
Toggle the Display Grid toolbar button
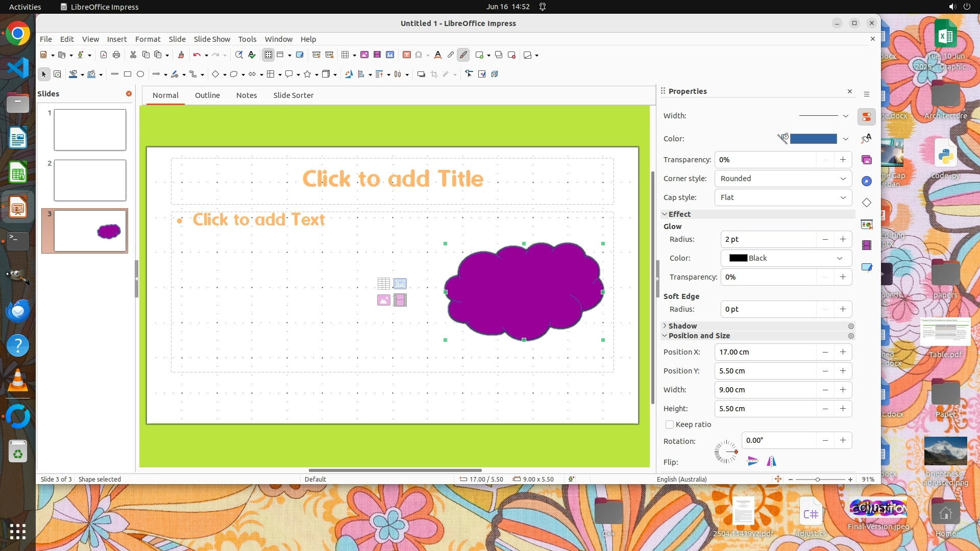(x=268, y=55)
